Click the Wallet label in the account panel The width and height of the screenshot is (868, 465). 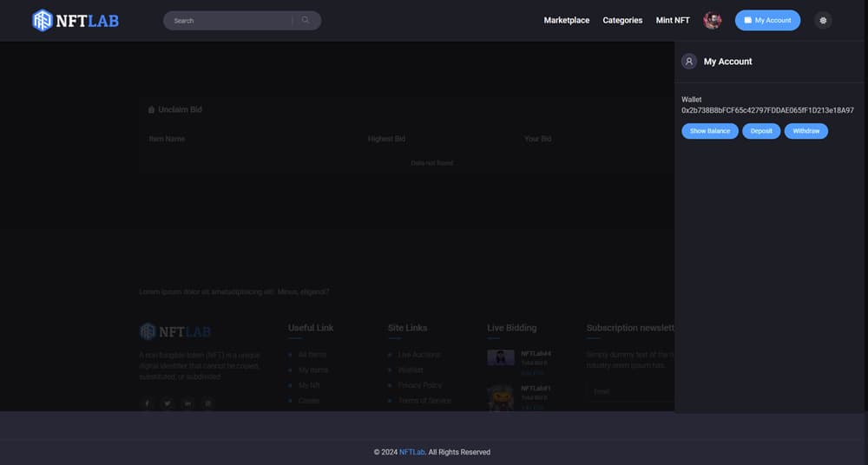pos(692,100)
